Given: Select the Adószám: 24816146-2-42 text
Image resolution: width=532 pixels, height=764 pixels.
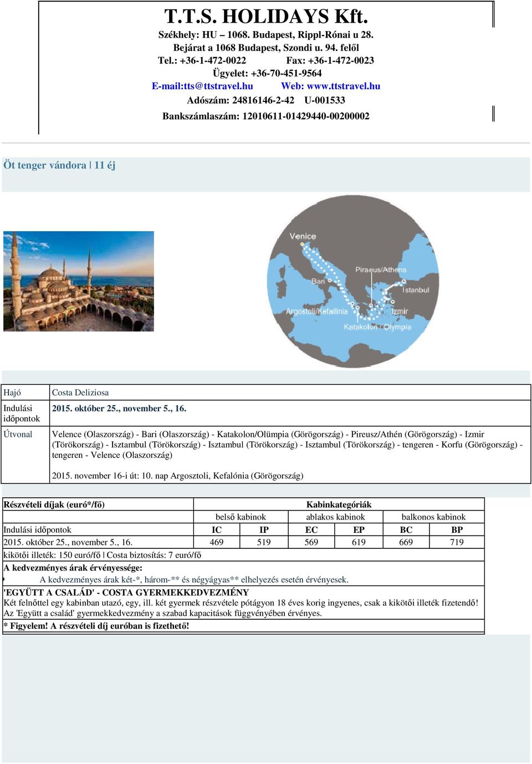Looking at the screenshot, I should coord(241,100).
